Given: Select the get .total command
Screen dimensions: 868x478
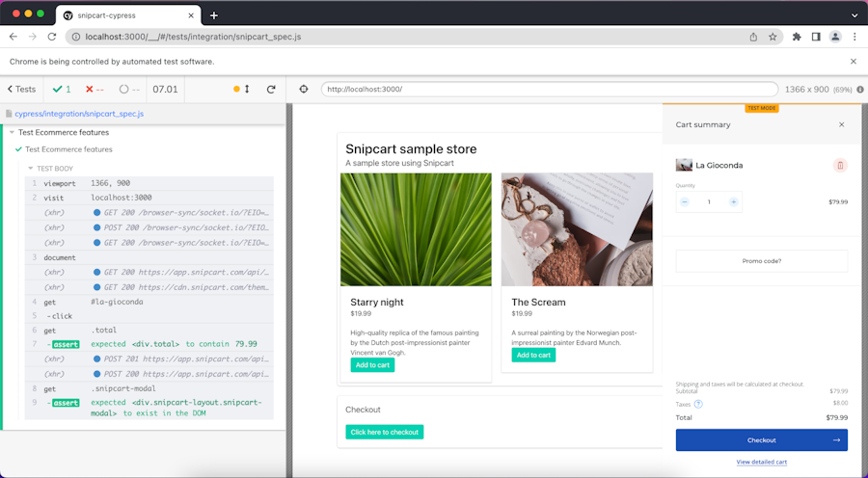Looking at the screenshot, I should 149,331.
